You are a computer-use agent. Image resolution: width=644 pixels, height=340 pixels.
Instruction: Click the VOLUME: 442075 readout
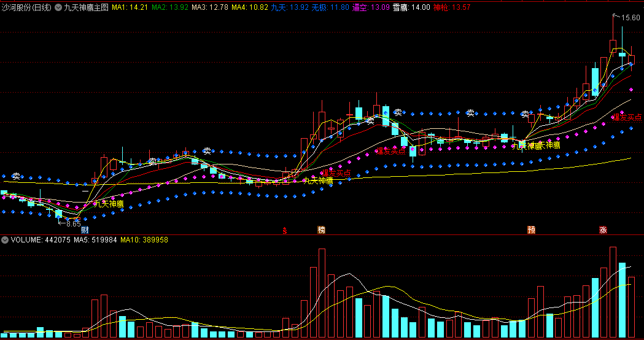tap(41, 240)
